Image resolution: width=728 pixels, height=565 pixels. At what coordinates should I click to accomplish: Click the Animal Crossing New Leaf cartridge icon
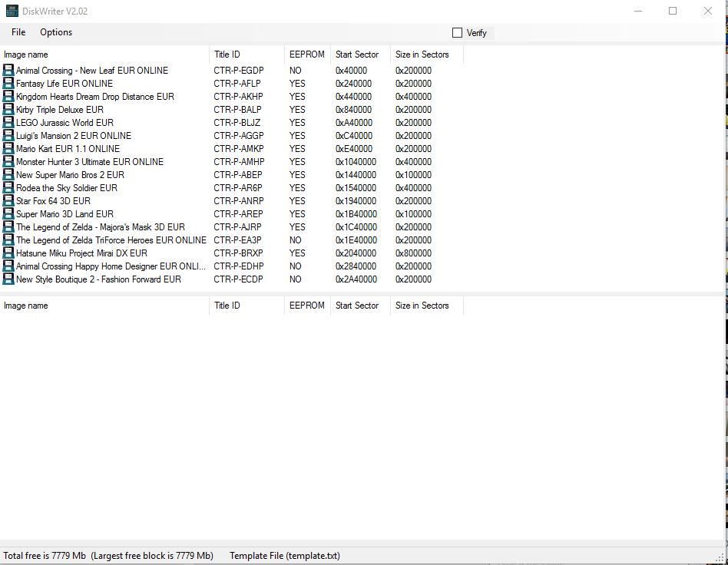tap(8, 70)
